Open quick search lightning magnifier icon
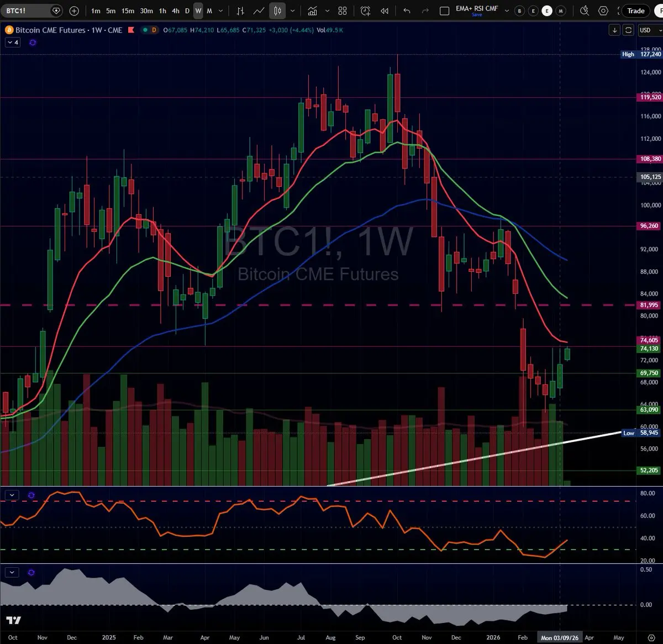This screenshot has width=663, height=644. 585,10
